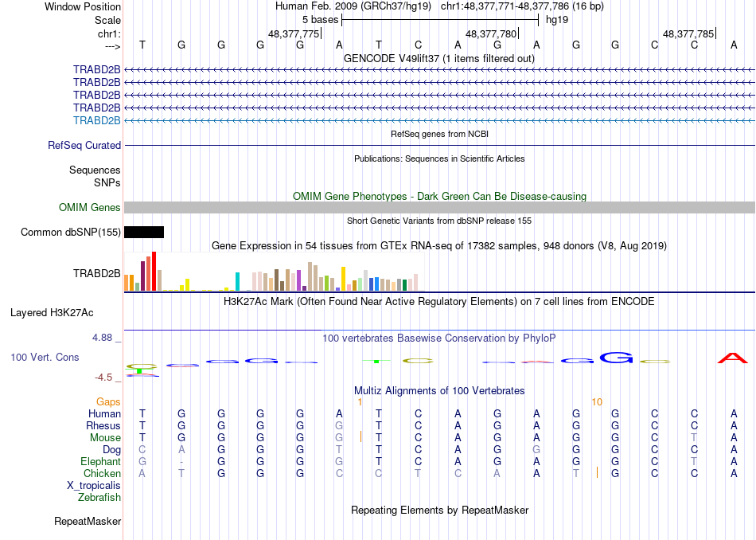Click 100 vertebrates Basewise Conservation by PhyloP
The height and width of the screenshot is (540, 756).
coord(438,338)
